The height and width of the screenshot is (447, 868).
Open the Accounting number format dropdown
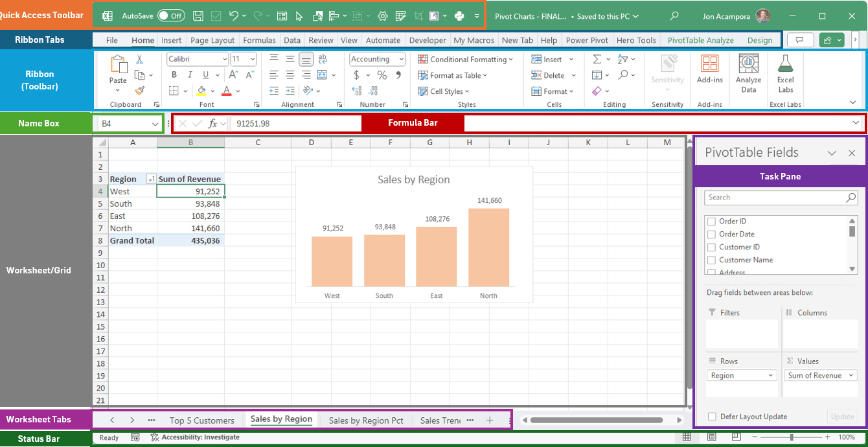click(x=402, y=59)
